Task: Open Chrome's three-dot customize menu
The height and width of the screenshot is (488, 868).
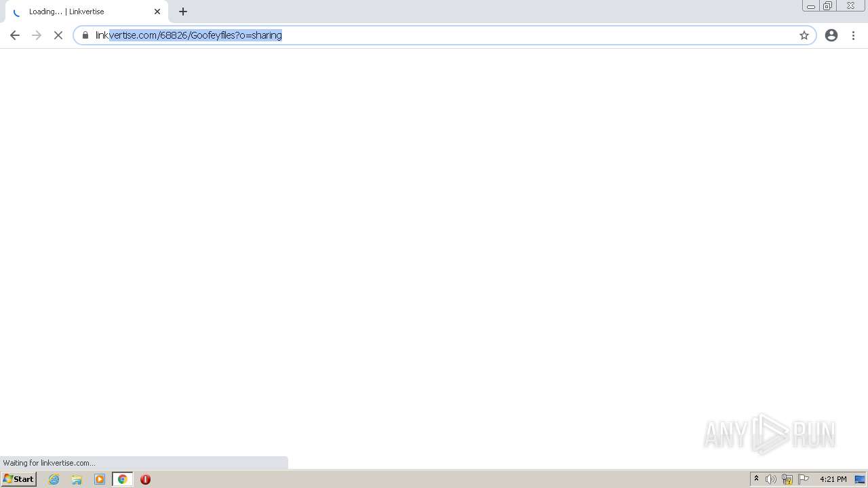Action: click(853, 35)
